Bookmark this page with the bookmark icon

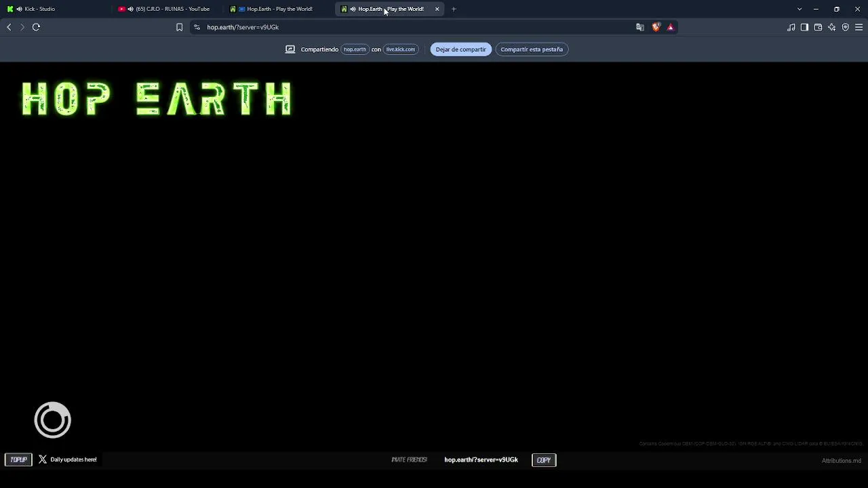click(179, 27)
